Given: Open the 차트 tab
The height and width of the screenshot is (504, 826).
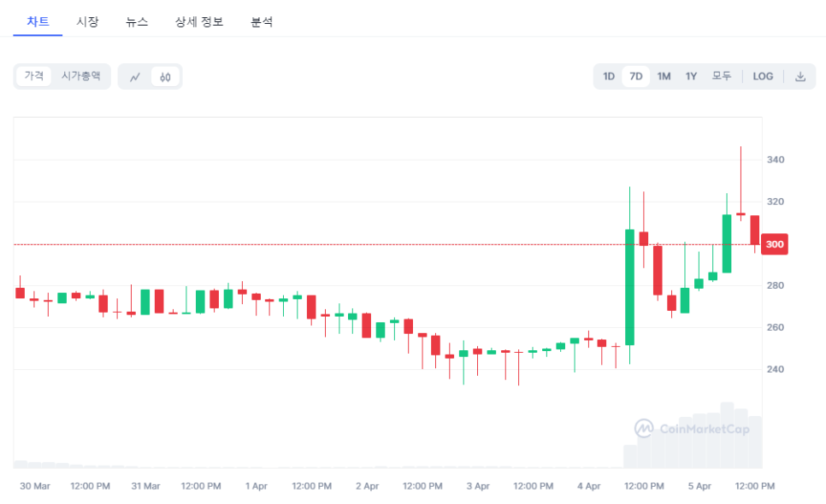Looking at the screenshot, I should [x=38, y=21].
